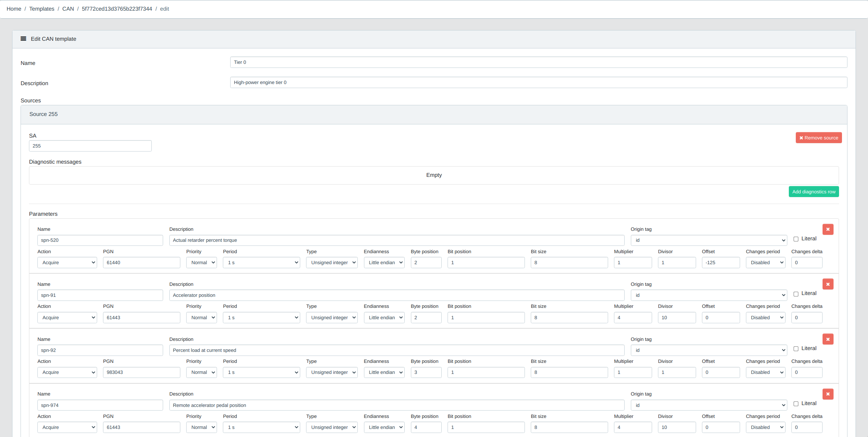The width and height of the screenshot is (868, 437).
Task: Open Endianness dropdown for spn-974
Action: click(x=384, y=427)
